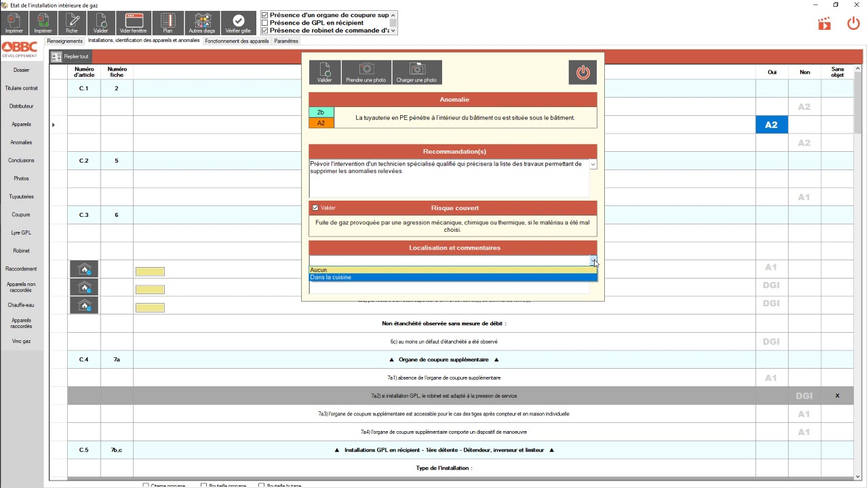
Task: Click the red video clapper icon
Action: (x=825, y=24)
